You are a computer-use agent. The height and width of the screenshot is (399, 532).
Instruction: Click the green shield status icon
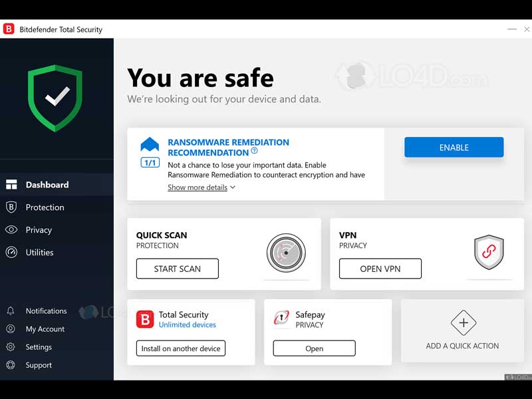coord(56,98)
